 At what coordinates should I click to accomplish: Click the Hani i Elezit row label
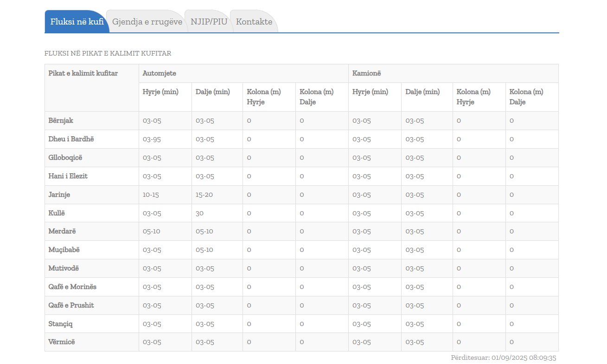pyautogui.click(x=68, y=176)
